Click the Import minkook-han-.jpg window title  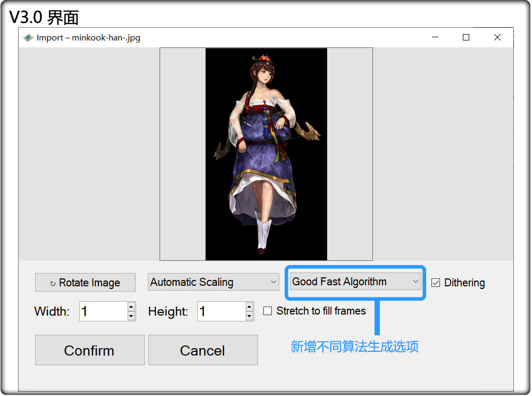[x=88, y=38]
